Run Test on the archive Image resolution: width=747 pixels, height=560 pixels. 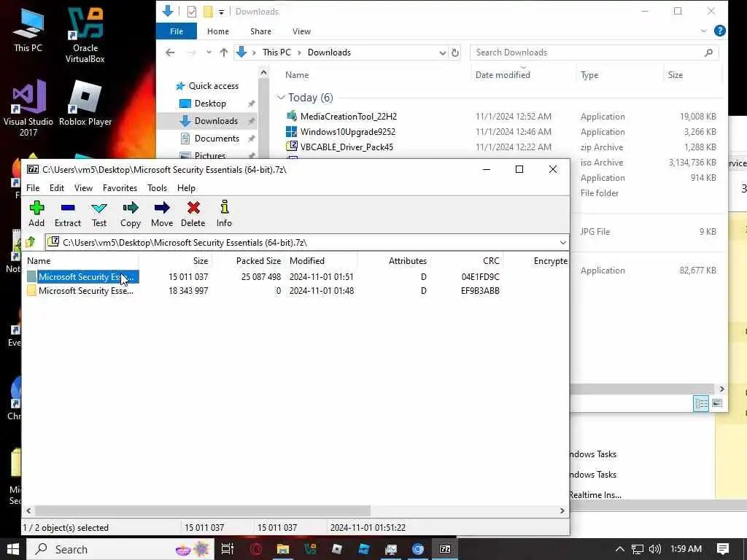[x=99, y=214]
